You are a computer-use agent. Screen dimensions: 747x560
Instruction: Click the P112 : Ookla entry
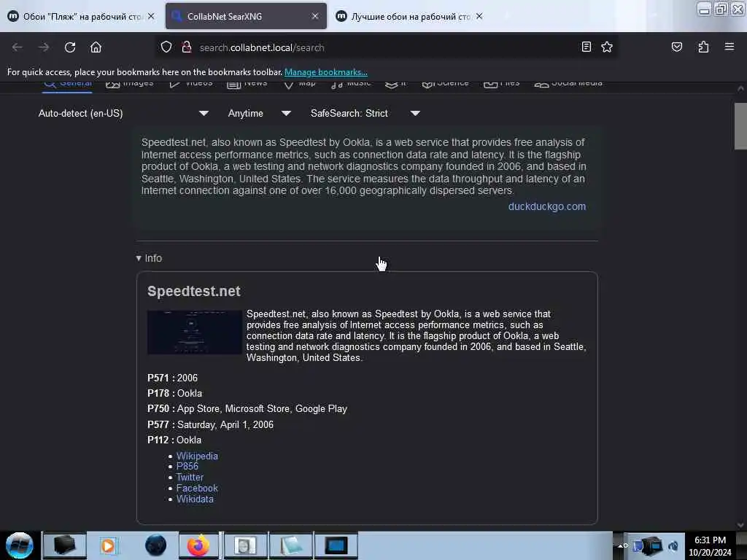[174, 440]
